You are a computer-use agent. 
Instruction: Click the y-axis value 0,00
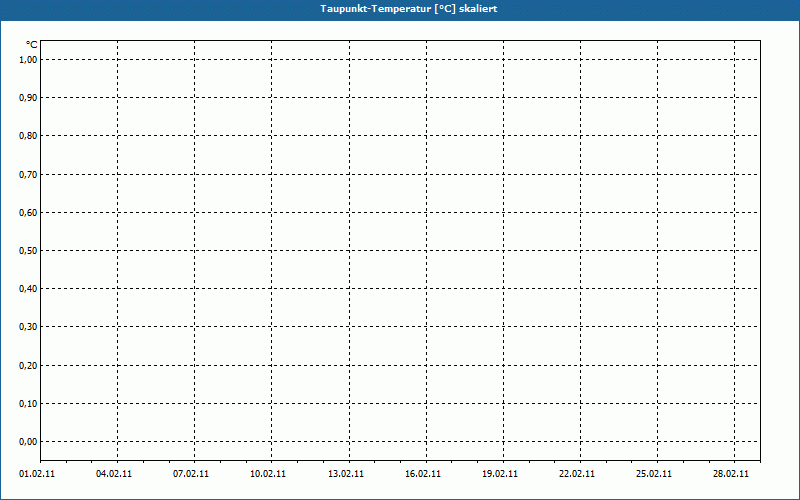pyautogui.click(x=28, y=442)
